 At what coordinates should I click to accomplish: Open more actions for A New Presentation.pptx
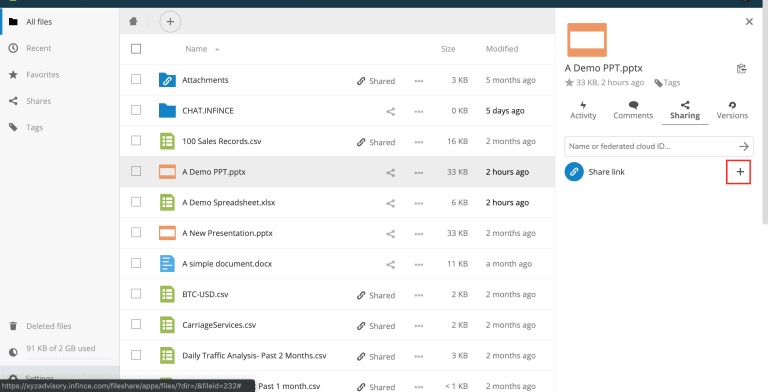tap(419, 234)
